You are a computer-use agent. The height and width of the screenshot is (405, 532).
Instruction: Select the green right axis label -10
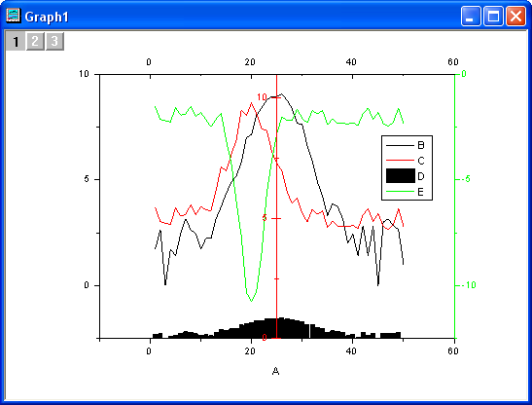pyautogui.click(x=467, y=284)
